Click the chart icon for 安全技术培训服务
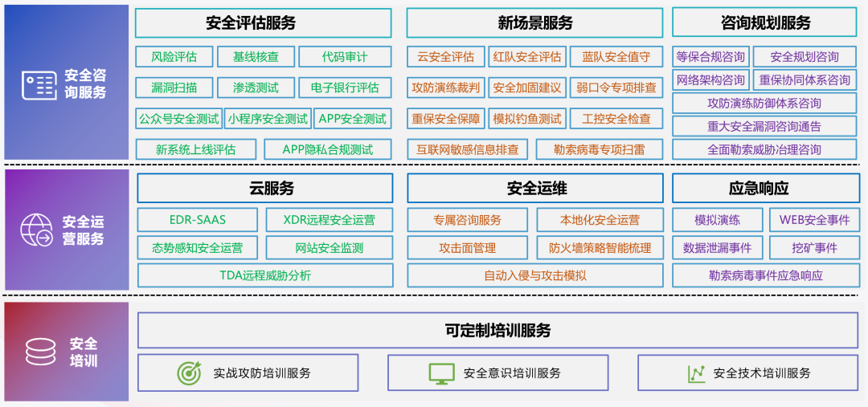The width and height of the screenshot is (868, 407). point(696,372)
